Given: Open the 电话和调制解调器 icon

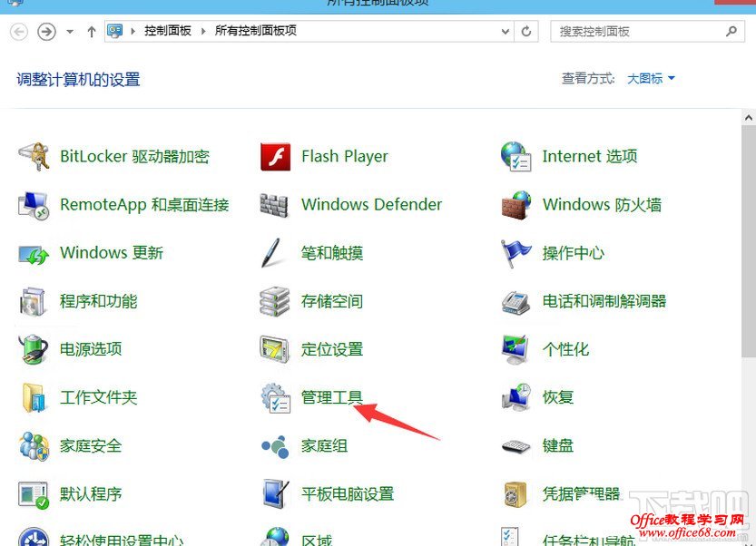Looking at the screenshot, I should 515,303.
